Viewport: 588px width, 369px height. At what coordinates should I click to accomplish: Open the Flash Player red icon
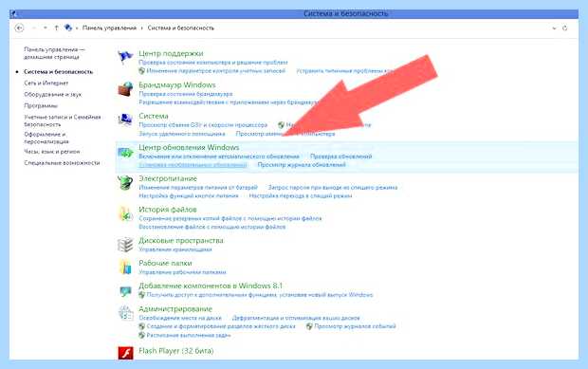(x=125, y=353)
